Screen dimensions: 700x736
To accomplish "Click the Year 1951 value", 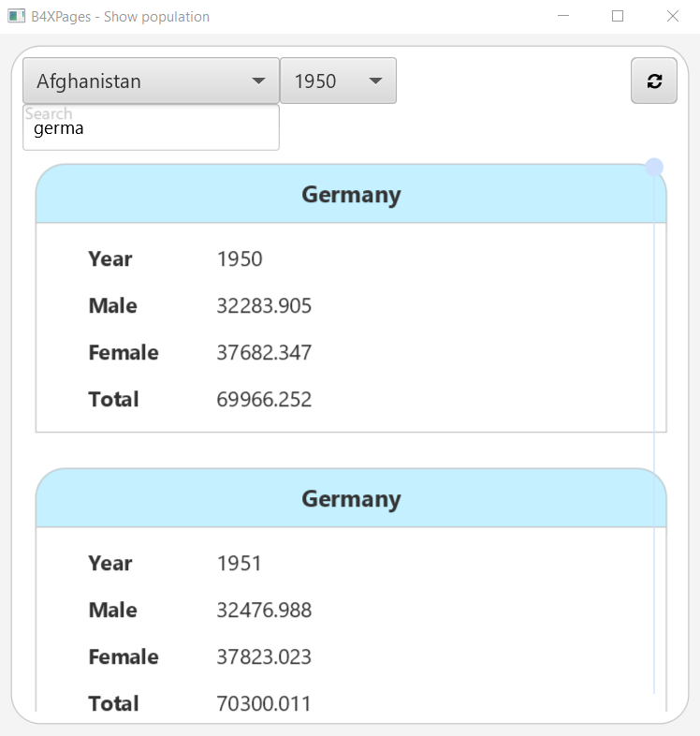I will 240,564.
